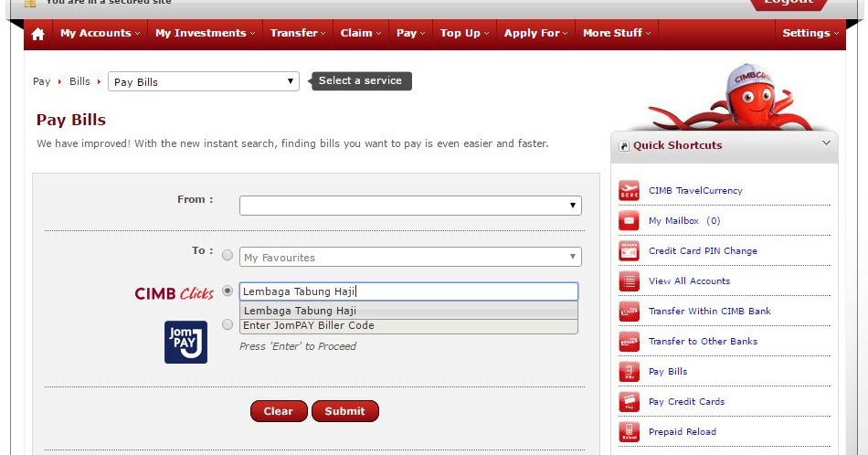This screenshot has height=455, width=868.
Task: Open the From account dropdown
Action: click(410, 206)
